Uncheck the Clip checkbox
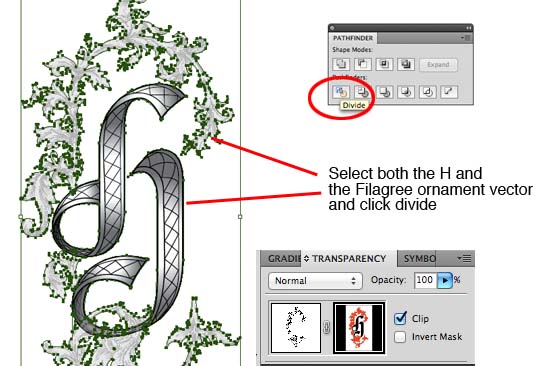Viewport: 540px width, 366px height. point(400,318)
